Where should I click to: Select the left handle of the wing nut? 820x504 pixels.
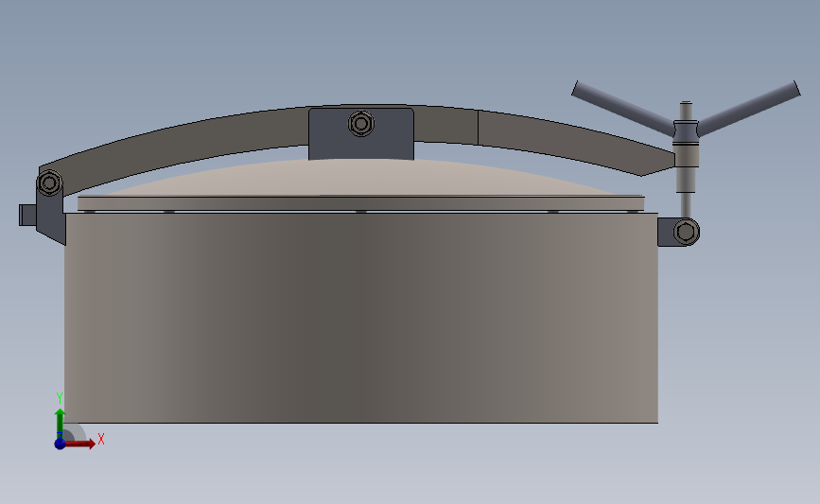pyautogui.click(x=623, y=109)
